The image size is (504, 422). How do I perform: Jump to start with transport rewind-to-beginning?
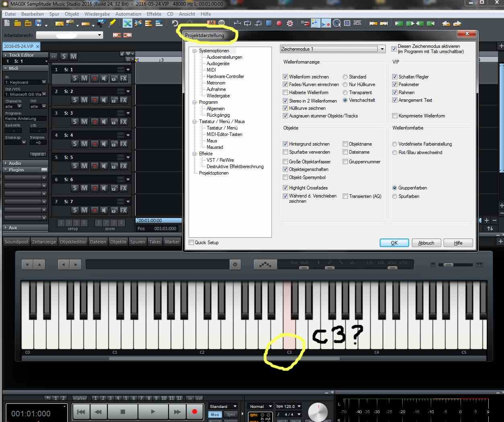coord(81,412)
